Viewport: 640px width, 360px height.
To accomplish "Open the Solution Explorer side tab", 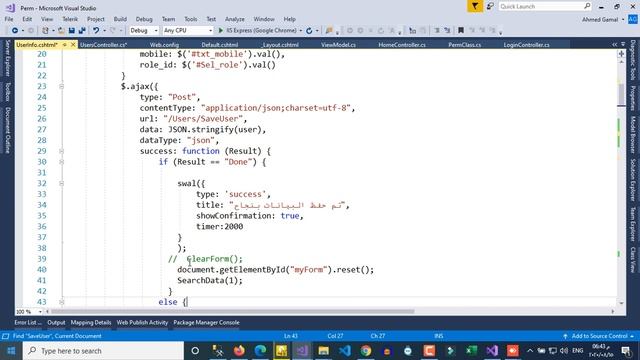I will click(633, 180).
